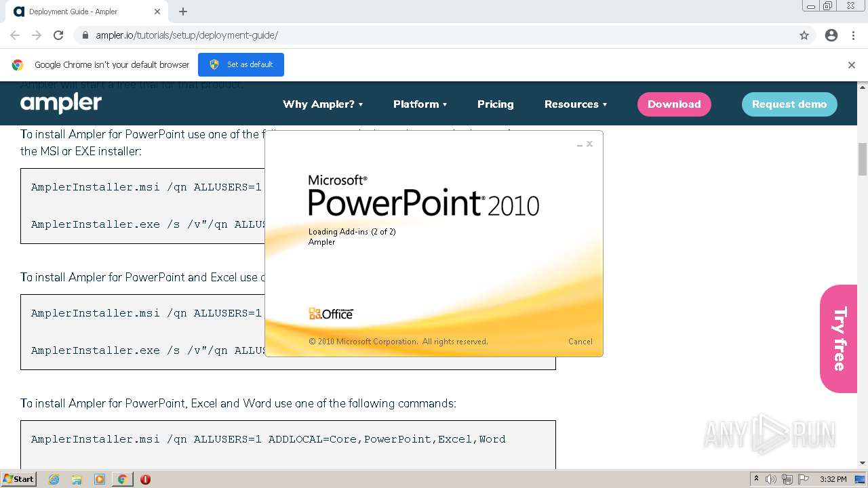Viewport: 868px width, 488px height.
Task: Open a new Chrome tab with plus
Action: click(183, 12)
